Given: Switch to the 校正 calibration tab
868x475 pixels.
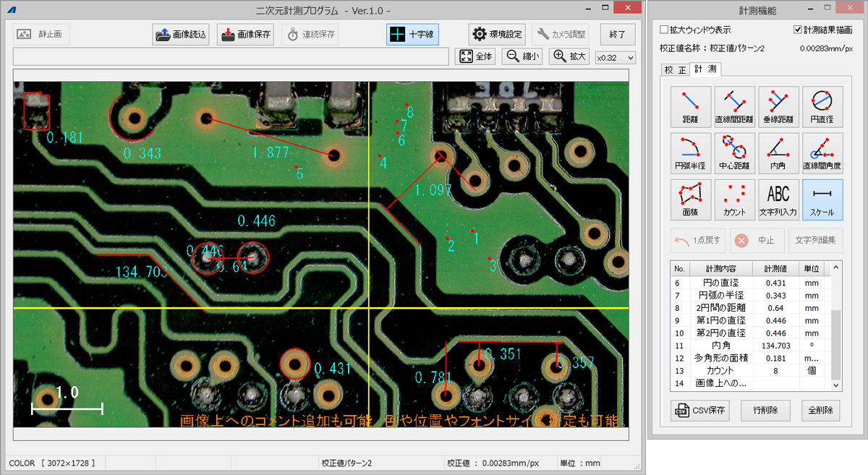Looking at the screenshot, I should tap(674, 69).
